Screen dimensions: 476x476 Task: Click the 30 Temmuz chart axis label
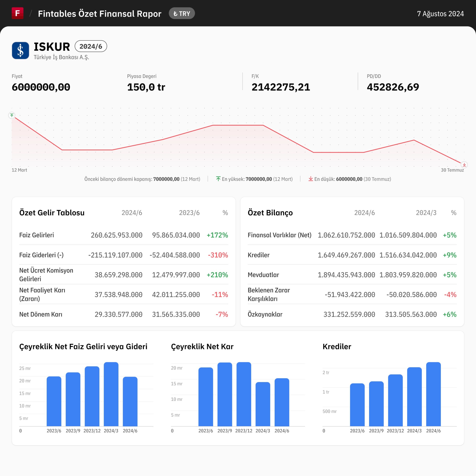pos(452,170)
